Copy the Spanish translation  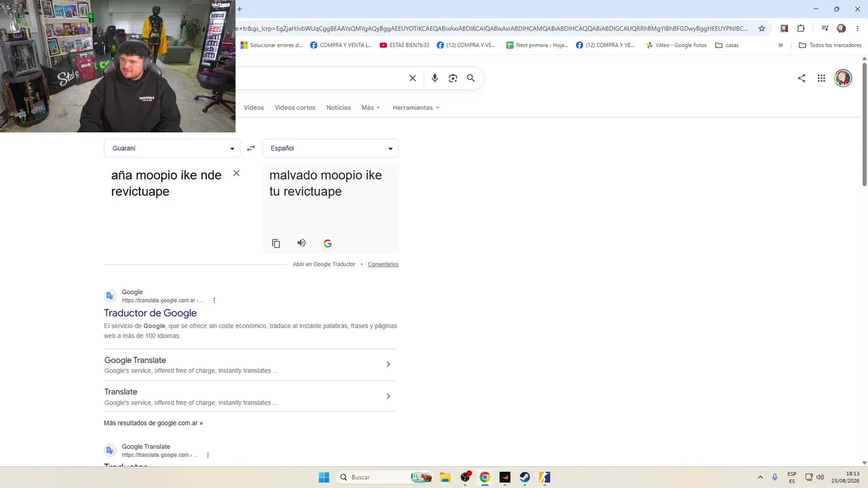coord(276,243)
